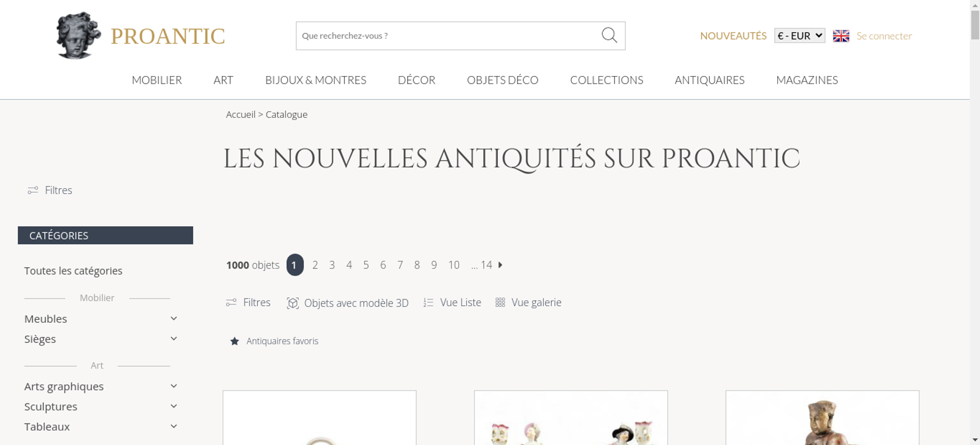This screenshot has width=980, height=445.
Task: Expand the Sièges category chevron
Action: point(173,339)
